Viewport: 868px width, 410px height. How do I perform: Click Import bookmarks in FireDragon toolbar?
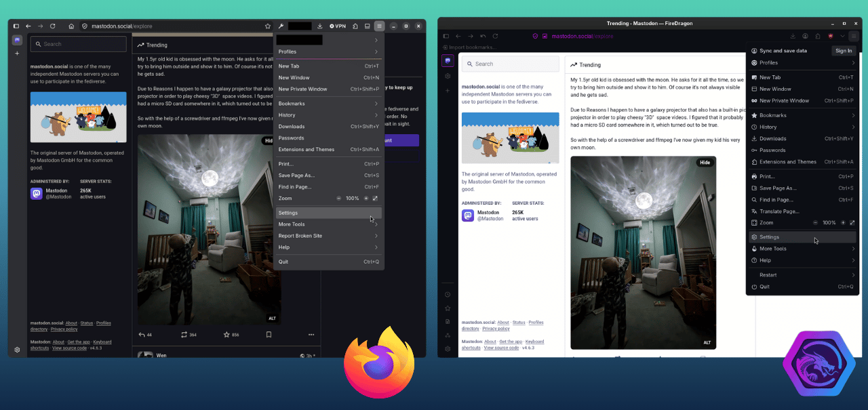[469, 47]
